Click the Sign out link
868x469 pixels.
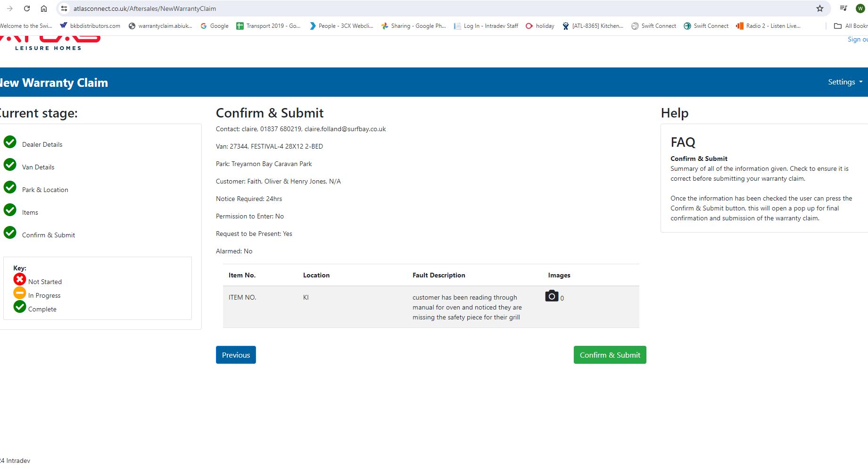pos(857,40)
